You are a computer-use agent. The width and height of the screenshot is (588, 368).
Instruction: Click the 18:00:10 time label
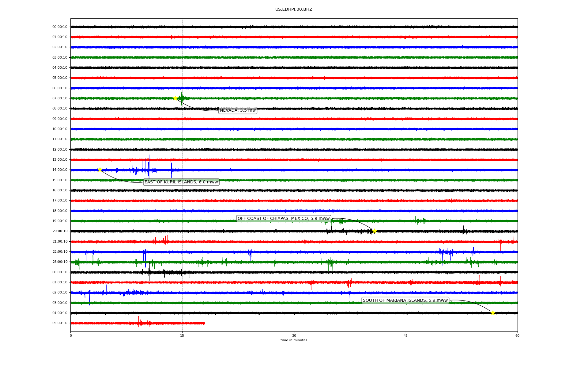[60, 211]
